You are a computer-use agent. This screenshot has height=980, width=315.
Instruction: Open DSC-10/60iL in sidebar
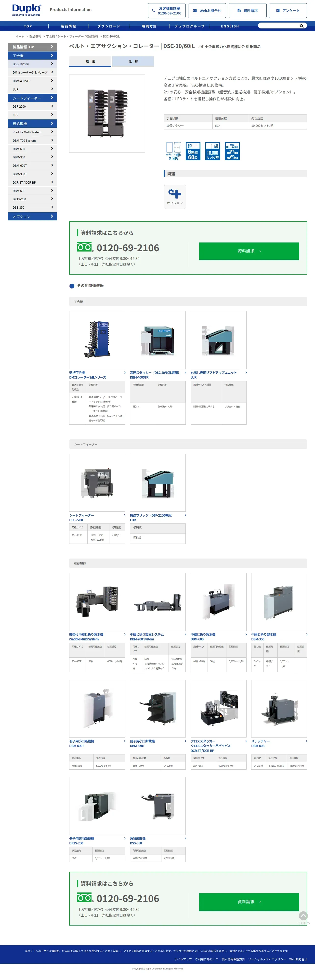tap(32, 64)
